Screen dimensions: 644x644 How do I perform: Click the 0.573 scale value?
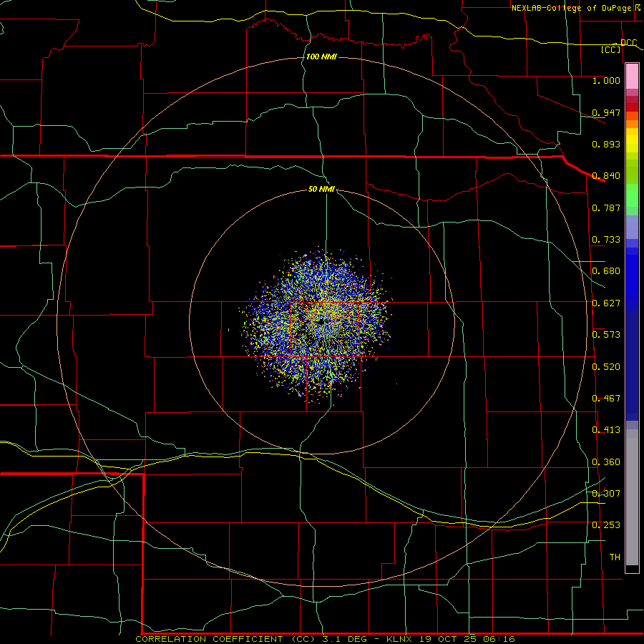point(606,335)
